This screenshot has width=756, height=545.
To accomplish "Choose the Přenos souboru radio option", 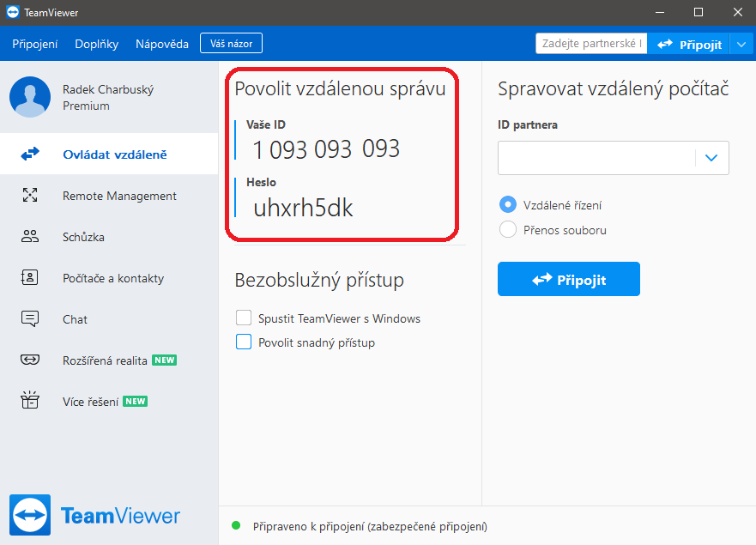I will click(508, 230).
